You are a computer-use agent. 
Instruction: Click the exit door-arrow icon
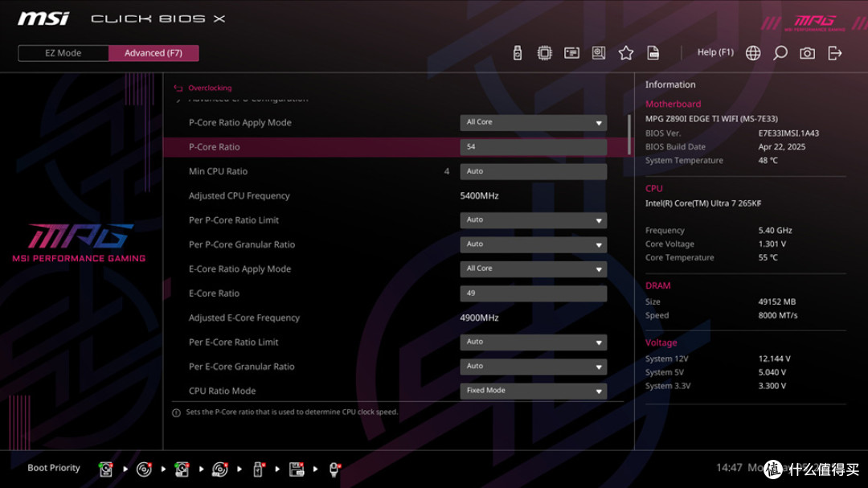click(834, 52)
